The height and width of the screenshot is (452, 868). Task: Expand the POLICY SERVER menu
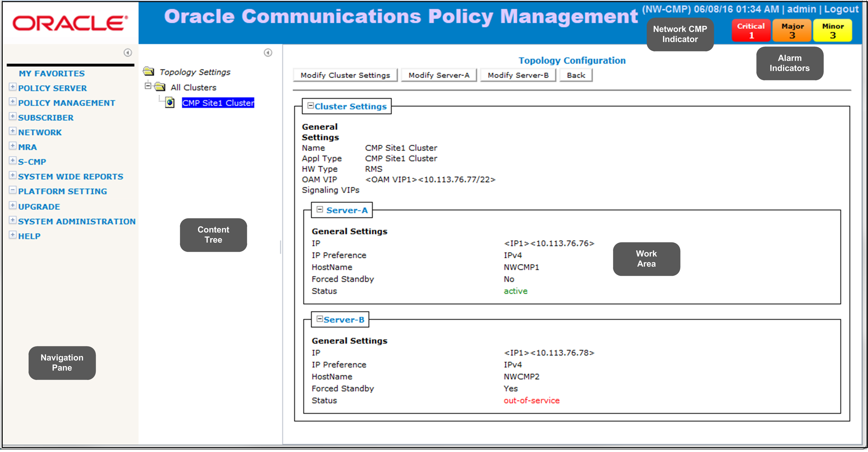point(13,87)
